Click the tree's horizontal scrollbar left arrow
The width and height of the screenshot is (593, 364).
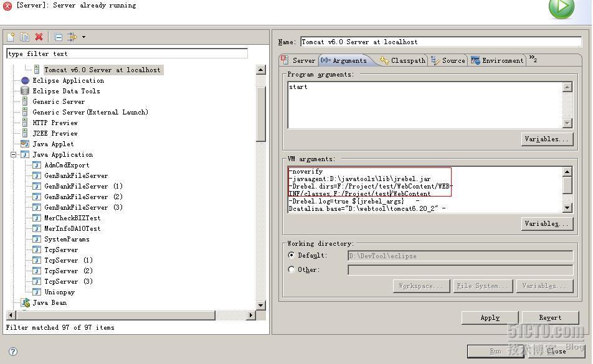11,315
